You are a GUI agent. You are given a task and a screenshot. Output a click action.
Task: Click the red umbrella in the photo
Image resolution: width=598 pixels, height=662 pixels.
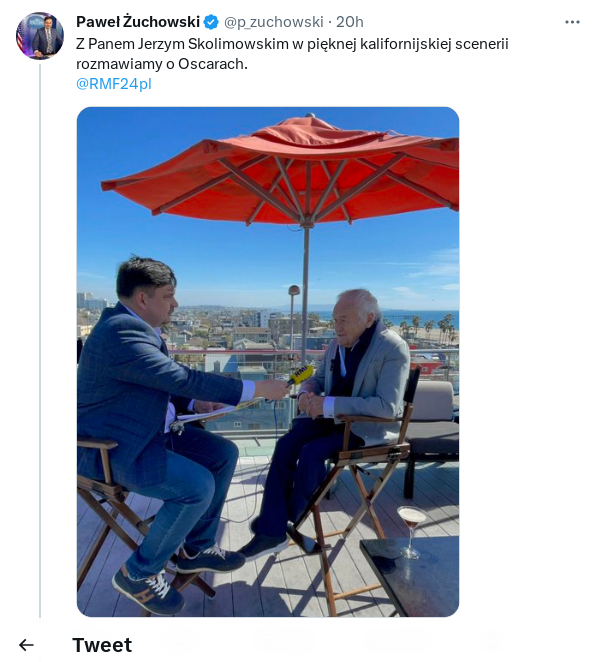[x=280, y=171]
